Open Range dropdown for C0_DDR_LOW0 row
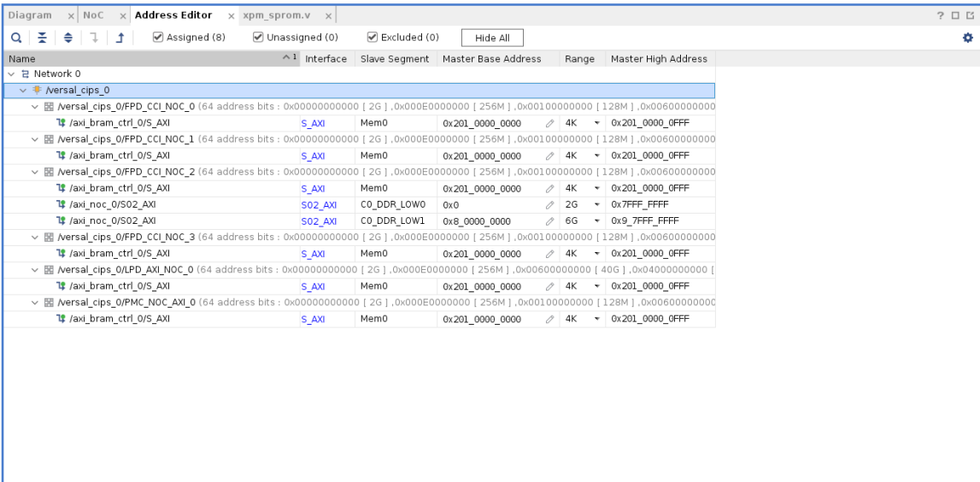This screenshot has width=980, height=482. tap(596, 206)
